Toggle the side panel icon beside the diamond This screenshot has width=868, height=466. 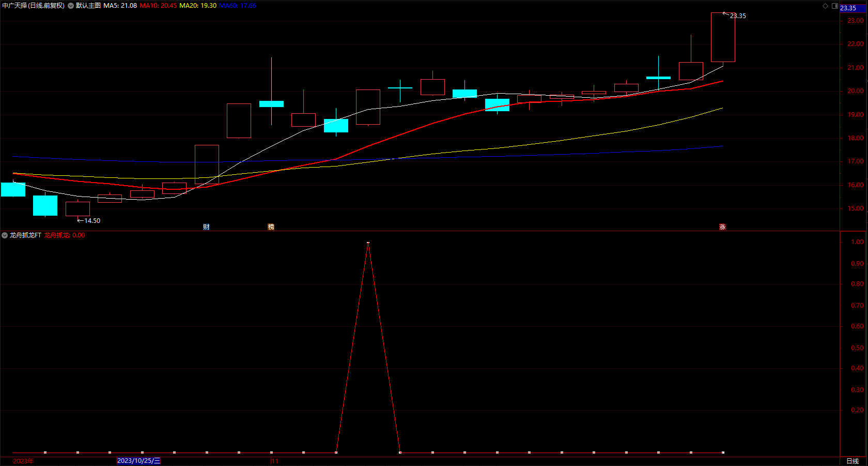coord(834,6)
